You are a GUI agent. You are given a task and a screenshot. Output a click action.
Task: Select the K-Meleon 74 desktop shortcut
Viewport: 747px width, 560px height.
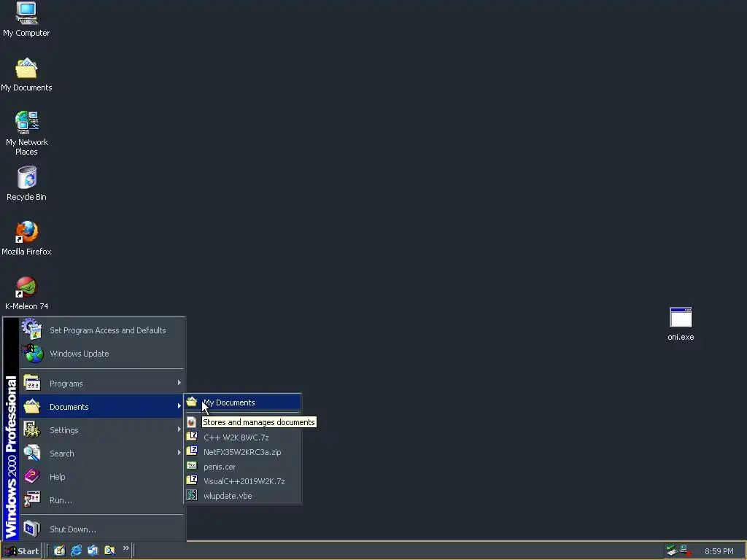(x=26, y=293)
